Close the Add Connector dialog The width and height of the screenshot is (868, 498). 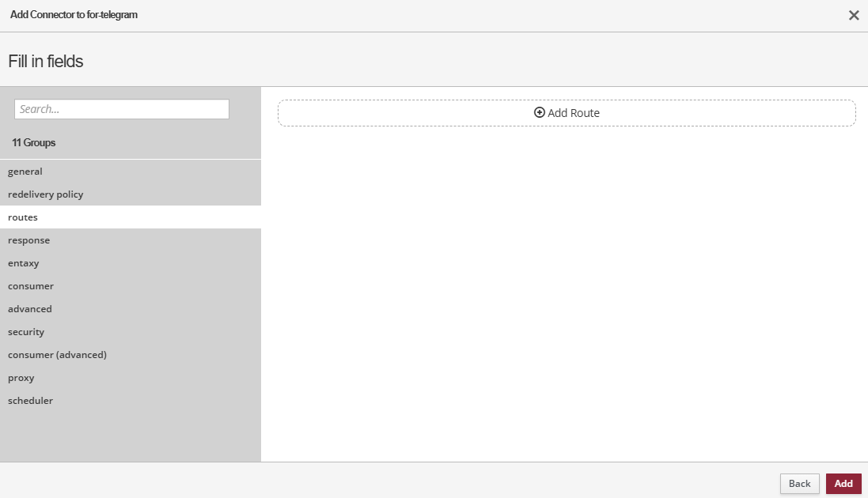[854, 15]
